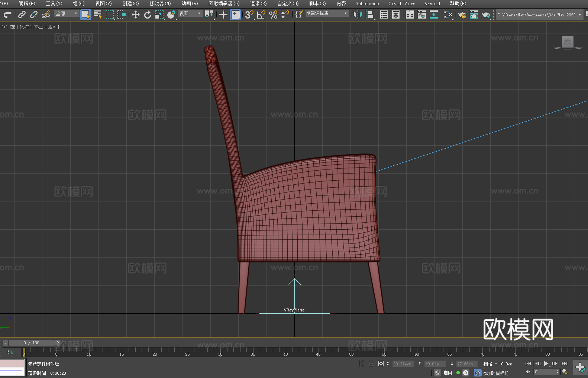Open the Substance menu
This screenshot has width=588, height=378.
[367, 3]
